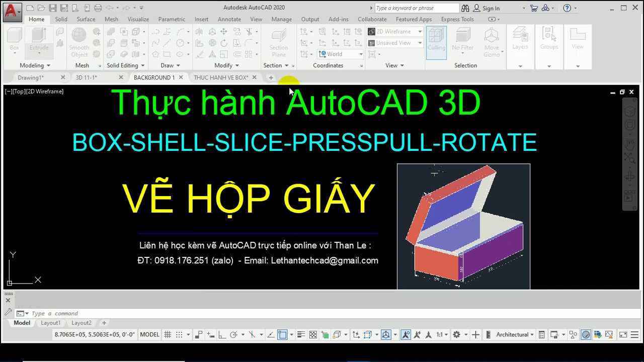
Task: Click the No Filter selection icon
Action: [462, 39]
